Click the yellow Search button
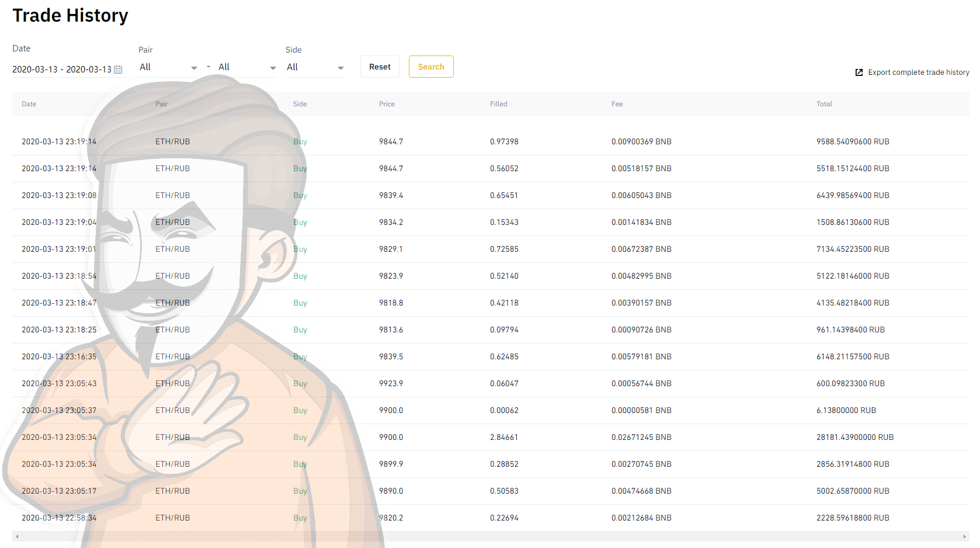Screen dimensions: 980x548 coord(431,67)
